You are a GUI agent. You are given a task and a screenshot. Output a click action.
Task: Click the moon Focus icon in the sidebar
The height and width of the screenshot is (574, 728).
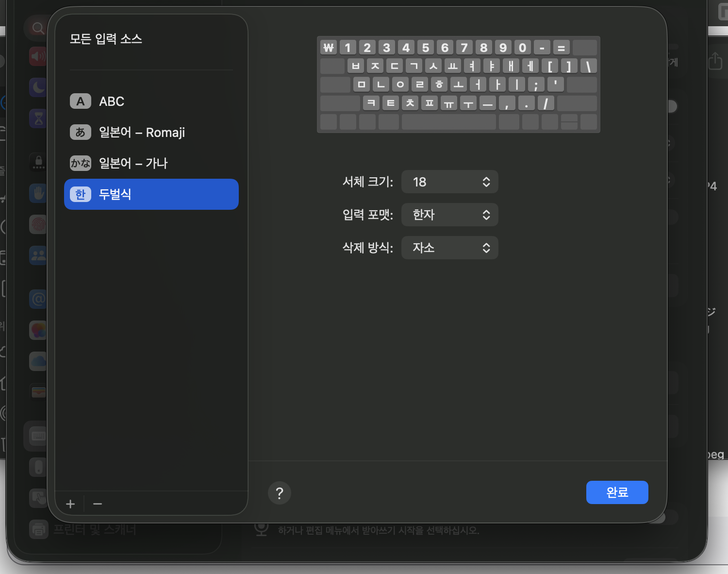(38, 87)
